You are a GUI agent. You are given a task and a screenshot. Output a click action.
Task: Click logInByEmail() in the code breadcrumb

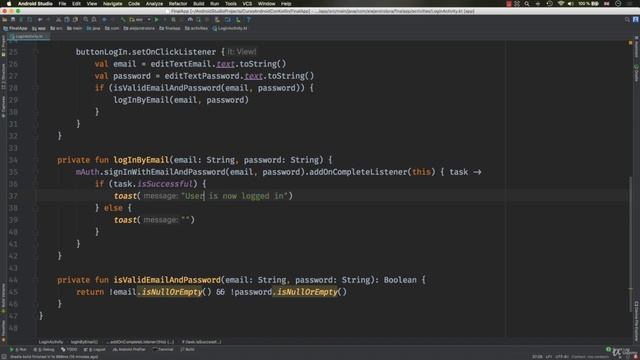[84, 342]
